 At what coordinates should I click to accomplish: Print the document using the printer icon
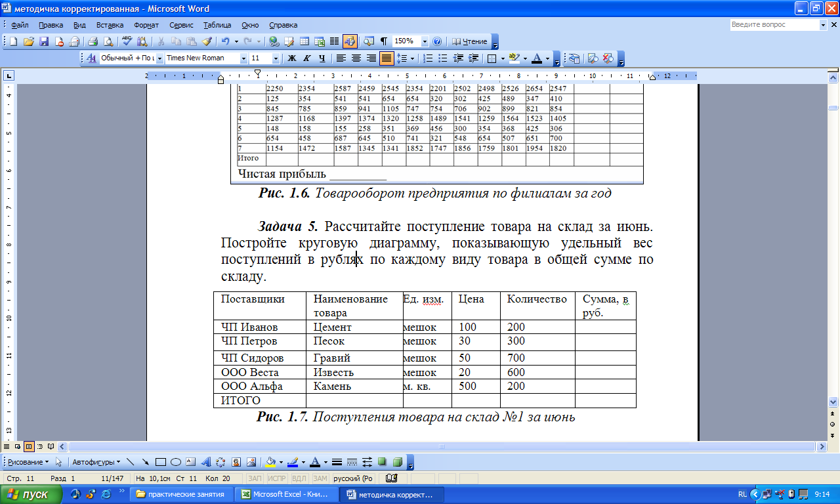pos(93,41)
